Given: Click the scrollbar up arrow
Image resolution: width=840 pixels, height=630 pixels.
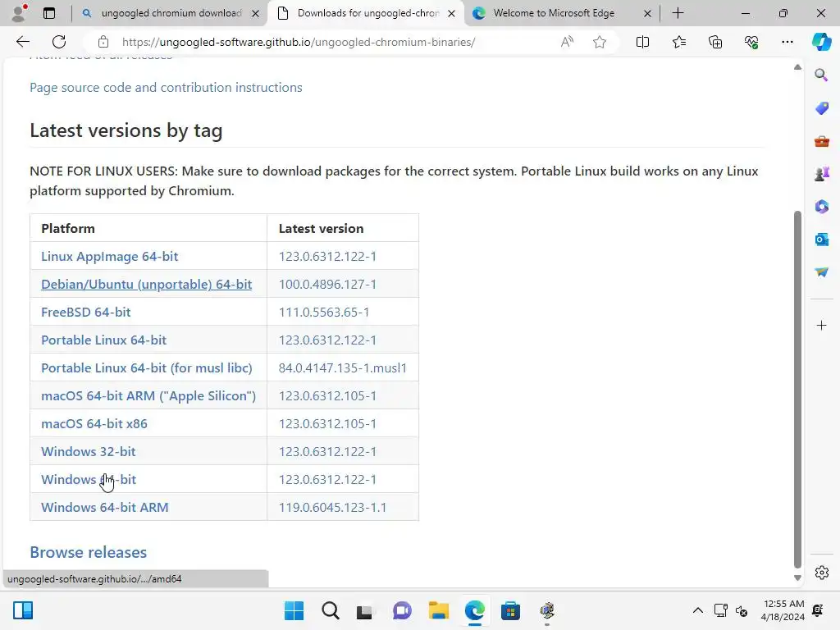Looking at the screenshot, I should pyautogui.click(x=797, y=67).
